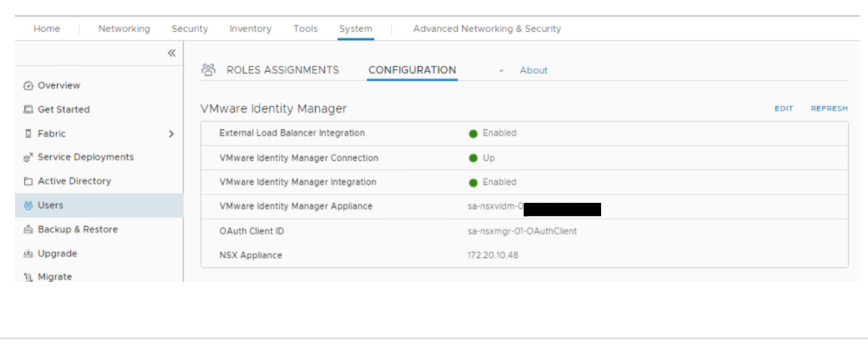Screen dimensions: 868x345
Task: Open the About link
Action: pos(534,70)
